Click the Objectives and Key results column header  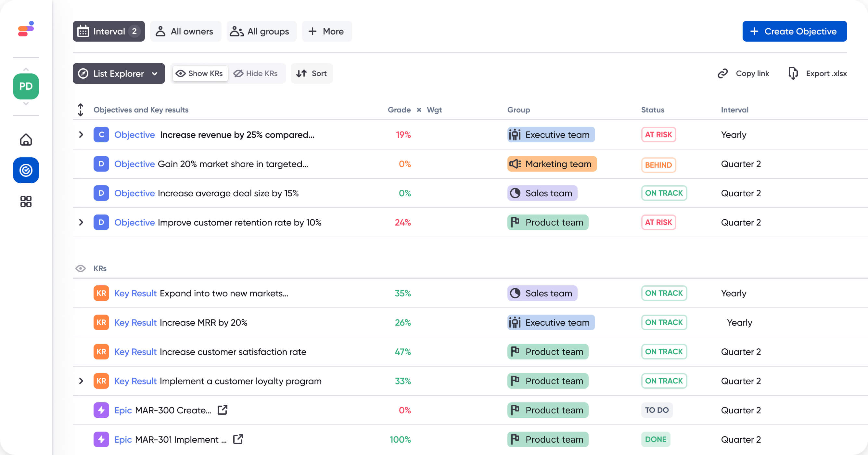(x=141, y=110)
